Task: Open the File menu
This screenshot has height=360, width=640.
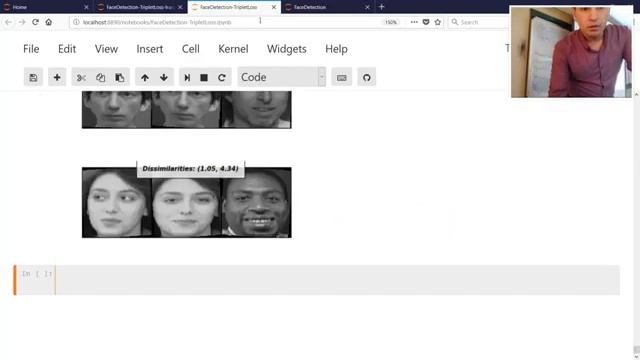Action: click(x=31, y=49)
